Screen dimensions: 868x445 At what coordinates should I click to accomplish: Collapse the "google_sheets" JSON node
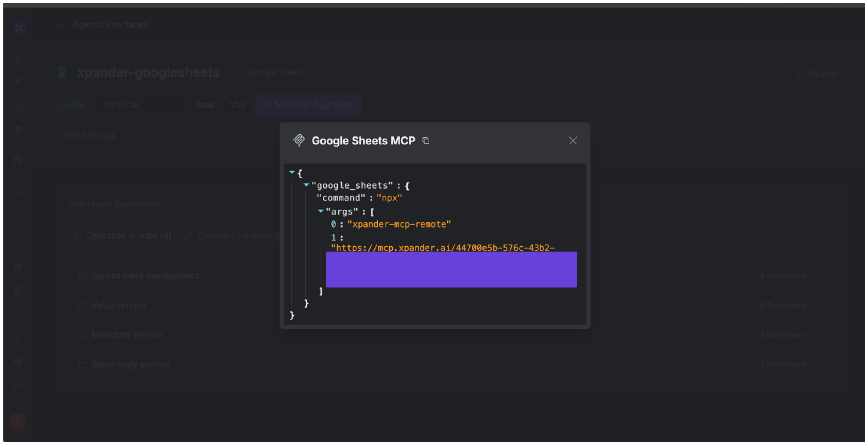tap(306, 185)
